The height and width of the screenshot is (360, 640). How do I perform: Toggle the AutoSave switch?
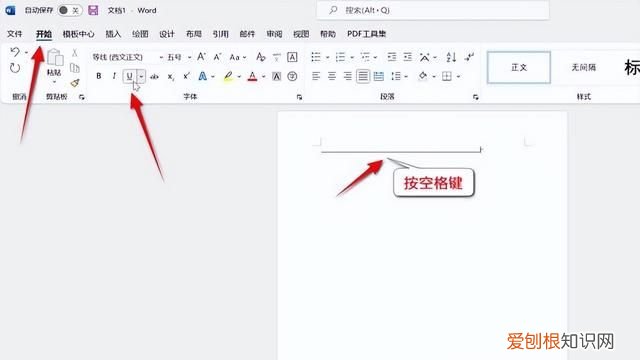pyautogui.click(x=69, y=10)
